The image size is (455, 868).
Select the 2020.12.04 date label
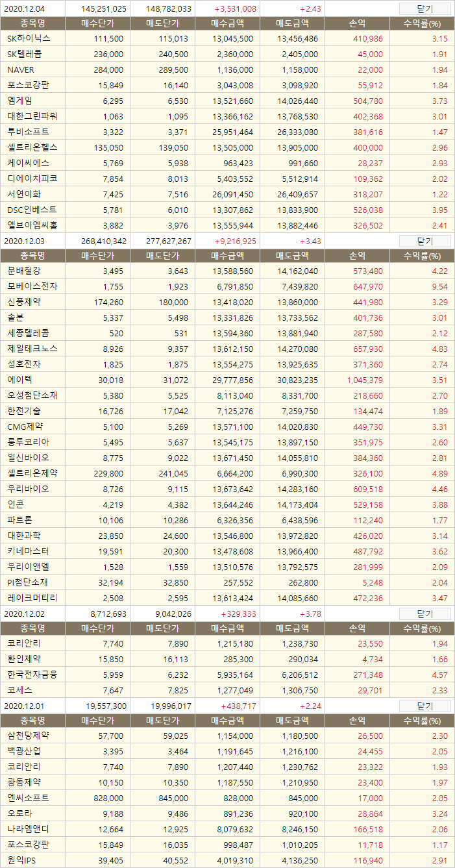pos(23,9)
